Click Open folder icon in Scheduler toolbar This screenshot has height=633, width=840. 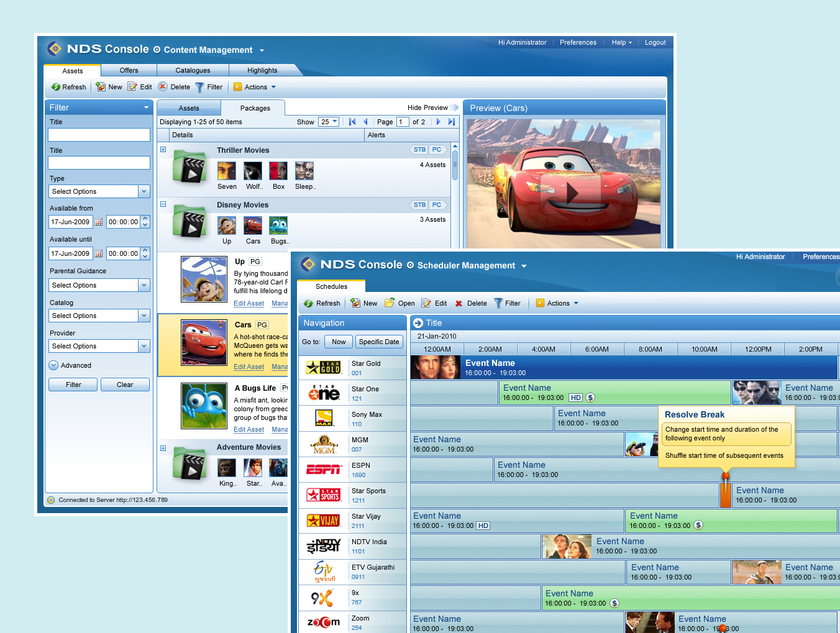tap(390, 303)
